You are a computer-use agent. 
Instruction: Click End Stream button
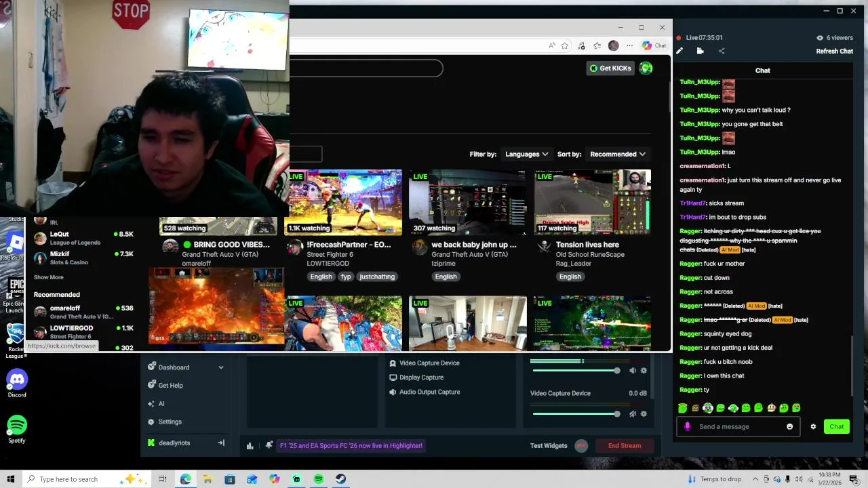tap(624, 445)
